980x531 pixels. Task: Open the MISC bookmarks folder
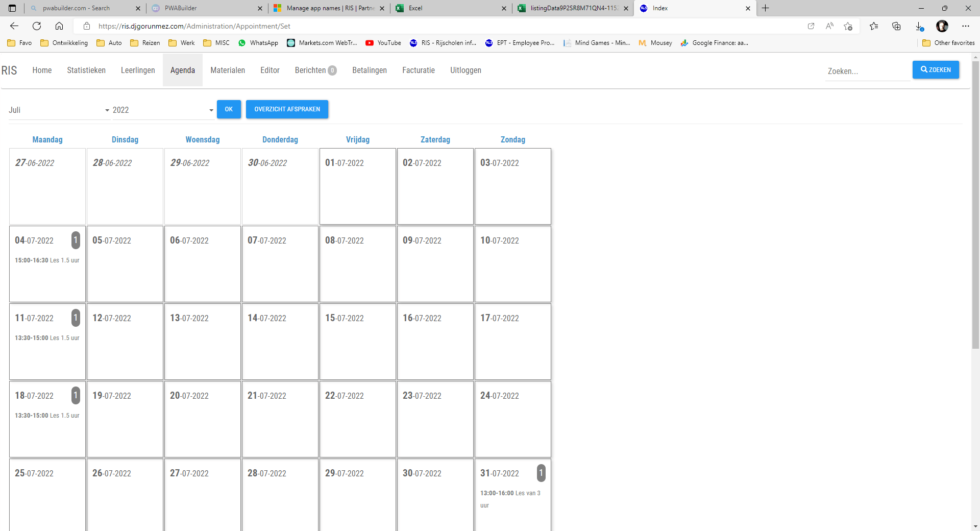(216, 43)
